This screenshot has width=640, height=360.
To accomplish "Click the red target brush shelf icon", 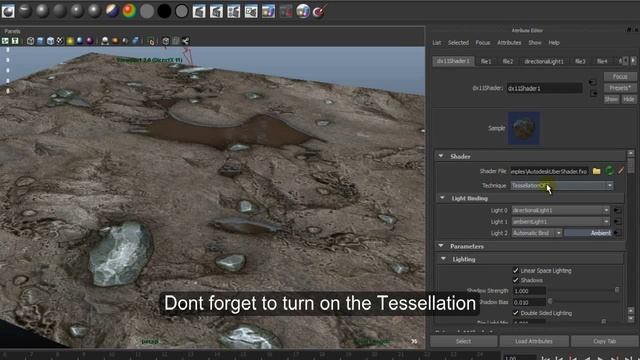I will [x=319, y=11].
